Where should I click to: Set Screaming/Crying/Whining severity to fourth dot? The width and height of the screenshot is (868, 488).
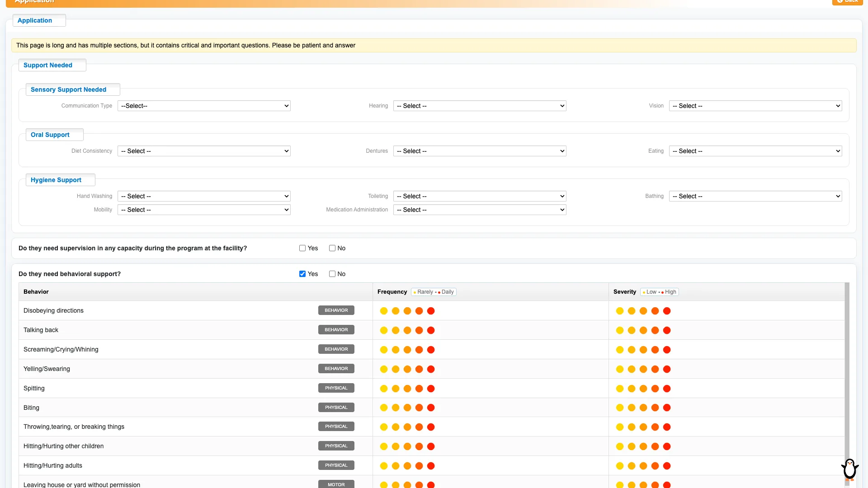[655, 350]
